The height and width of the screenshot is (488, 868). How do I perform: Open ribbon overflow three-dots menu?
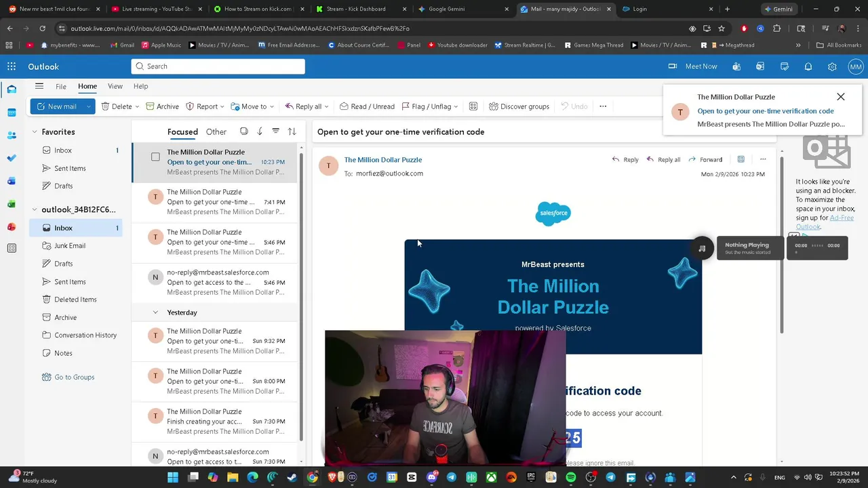(603, 106)
